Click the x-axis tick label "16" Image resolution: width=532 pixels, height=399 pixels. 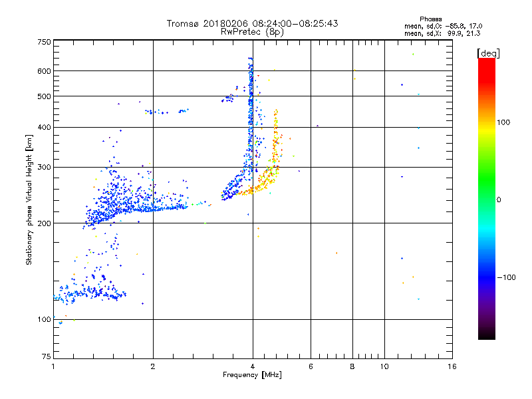tap(452, 366)
